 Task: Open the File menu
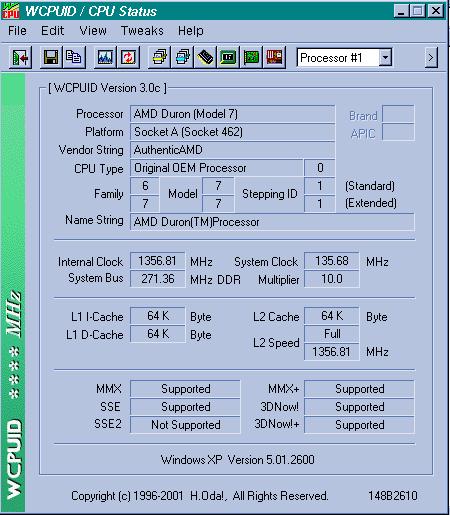tap(17, 31)
